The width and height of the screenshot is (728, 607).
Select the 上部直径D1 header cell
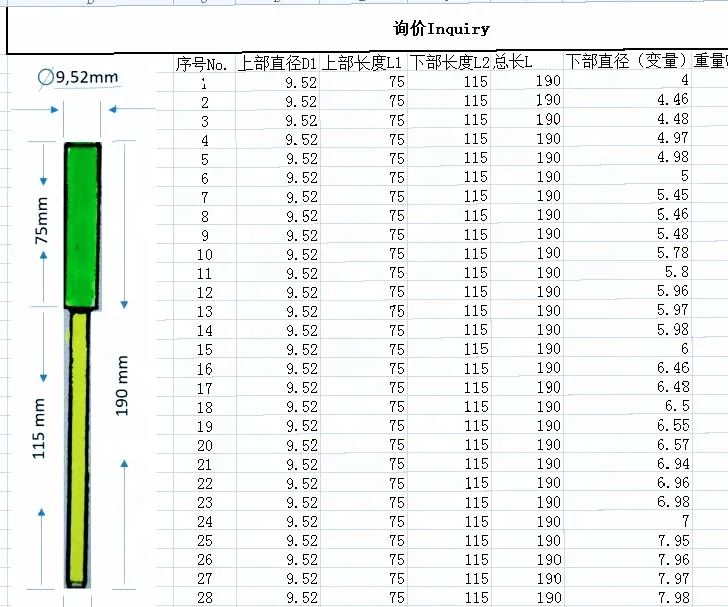(x=277, y=63)
